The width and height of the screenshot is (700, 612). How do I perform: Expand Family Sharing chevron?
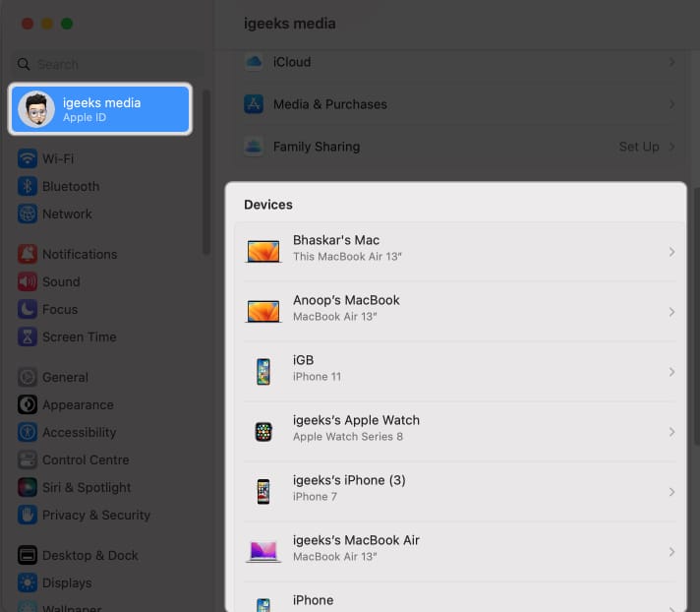click(671, 147)
